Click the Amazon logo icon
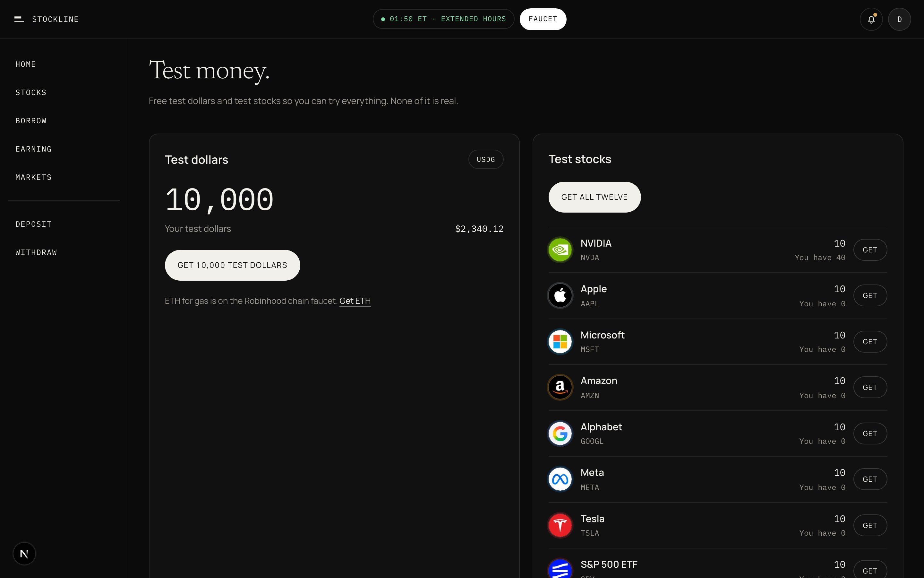 pos(560,387)
